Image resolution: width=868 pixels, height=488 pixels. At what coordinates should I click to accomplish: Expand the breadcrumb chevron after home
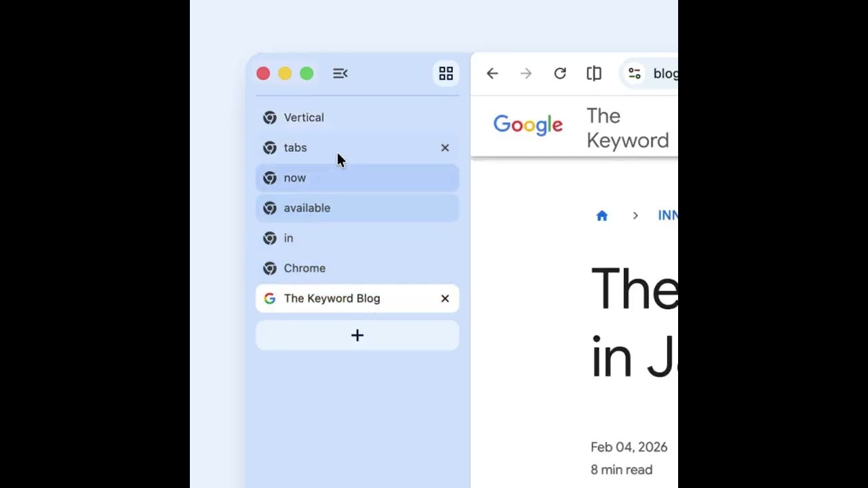tap(635, 215)
